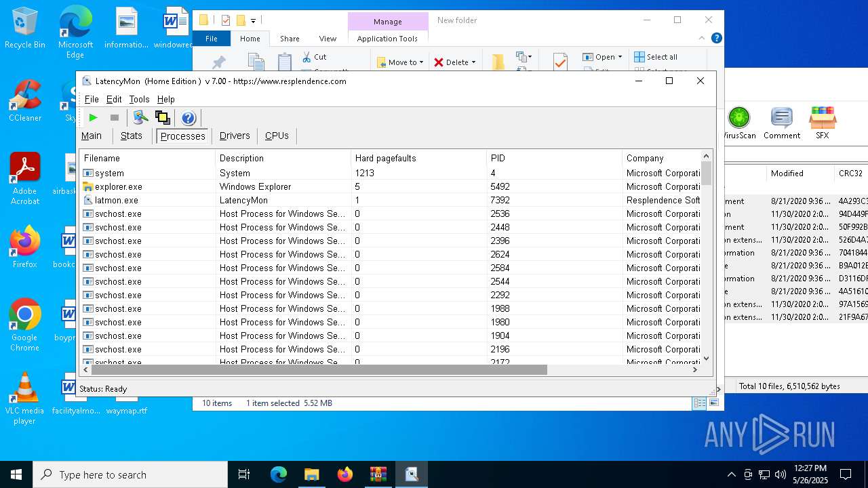Switch to the Drivers tab
Image resolution: width=868 pixels, height=488 pixels.
(235, 136)
